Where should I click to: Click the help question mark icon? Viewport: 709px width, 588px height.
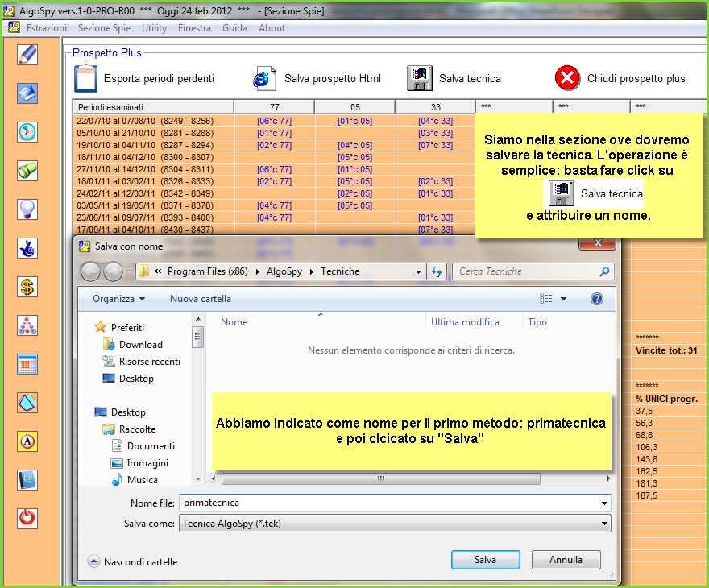(x=597, y=299)
